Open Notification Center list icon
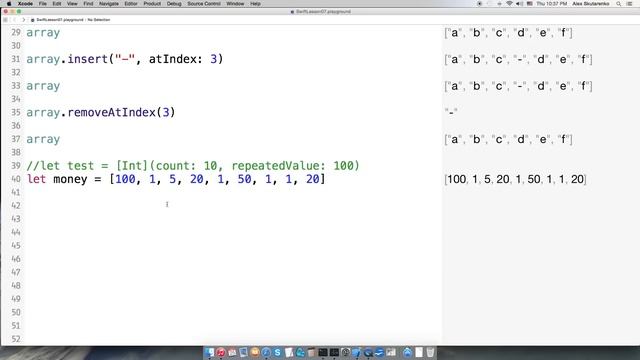This screenshot has height=360, width=640. [x=629, y=4]
